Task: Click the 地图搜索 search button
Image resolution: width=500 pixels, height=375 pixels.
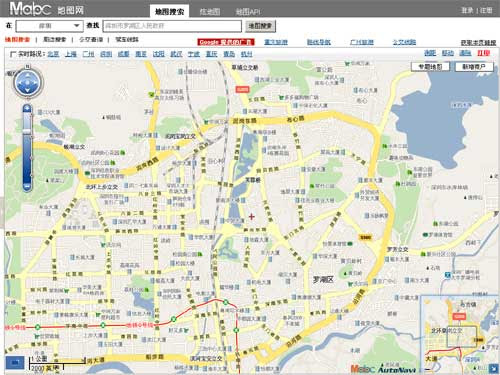Action: [260, 26]
